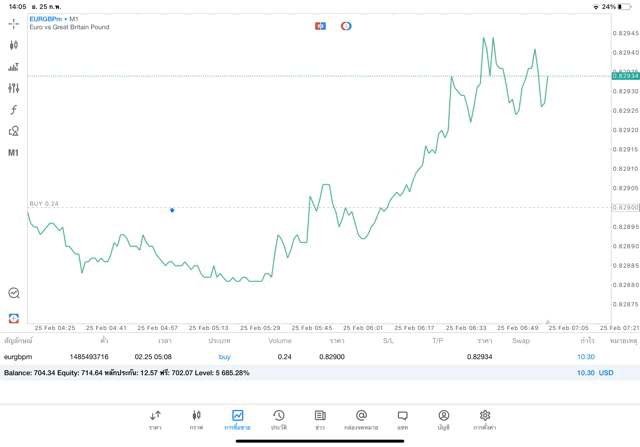Open chart settings sliders icon in sidebar
The height and width of the screenshot is (447, 640).
[x=14, y=88]
